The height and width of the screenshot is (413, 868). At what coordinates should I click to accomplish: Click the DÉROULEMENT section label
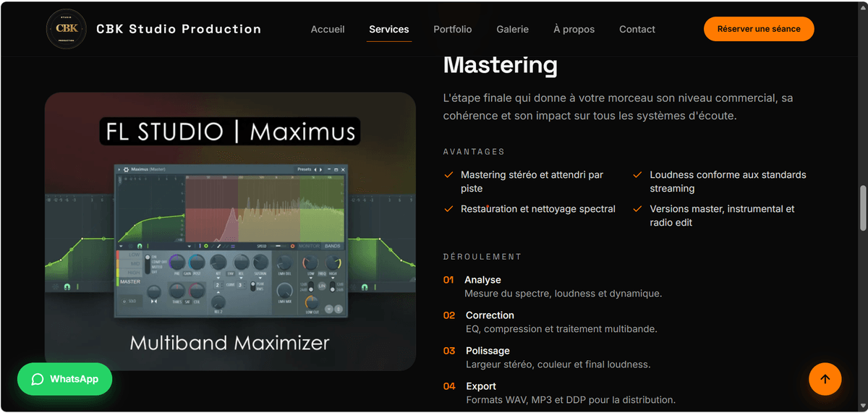(x=482, y=257)
